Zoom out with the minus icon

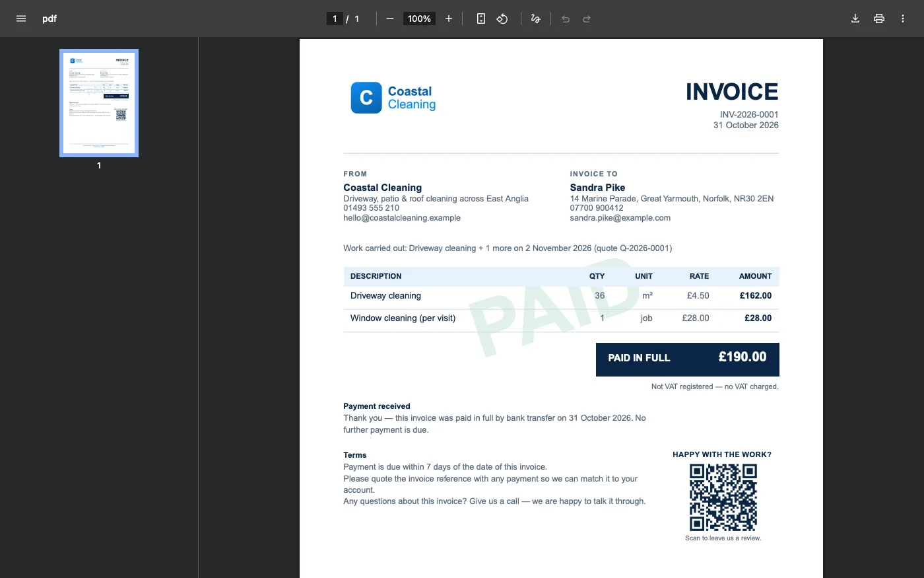click(390, 18)
